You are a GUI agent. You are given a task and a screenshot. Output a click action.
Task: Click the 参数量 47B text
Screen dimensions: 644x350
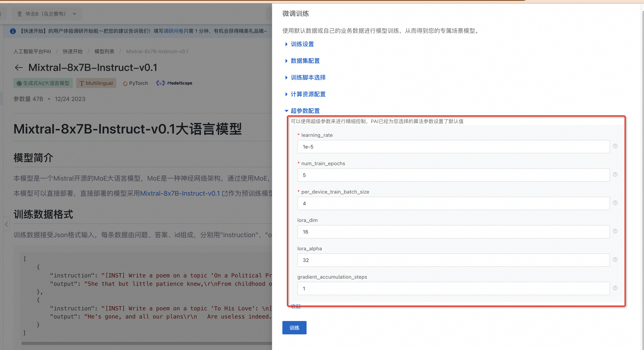pyautogui.click(x=28, y=99)
